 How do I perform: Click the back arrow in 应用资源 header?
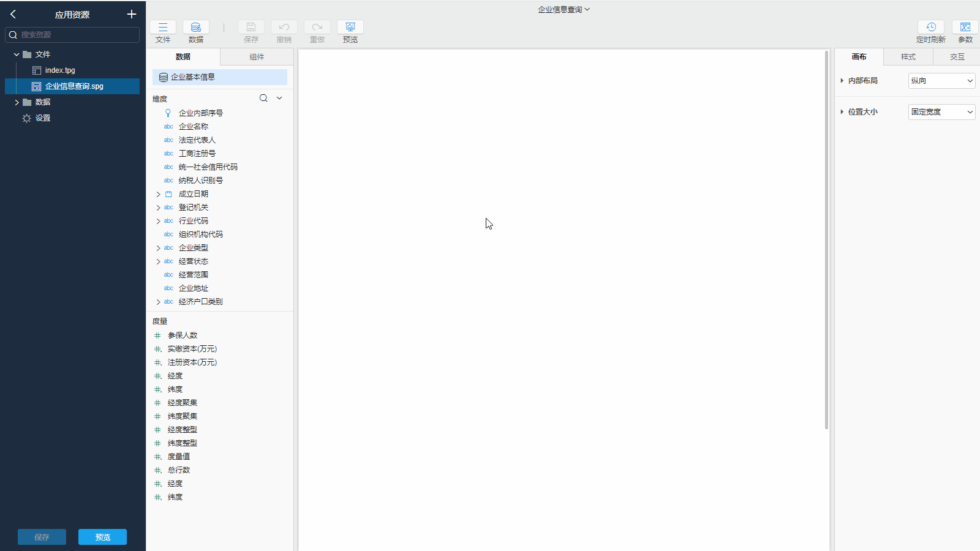[13, 14]
